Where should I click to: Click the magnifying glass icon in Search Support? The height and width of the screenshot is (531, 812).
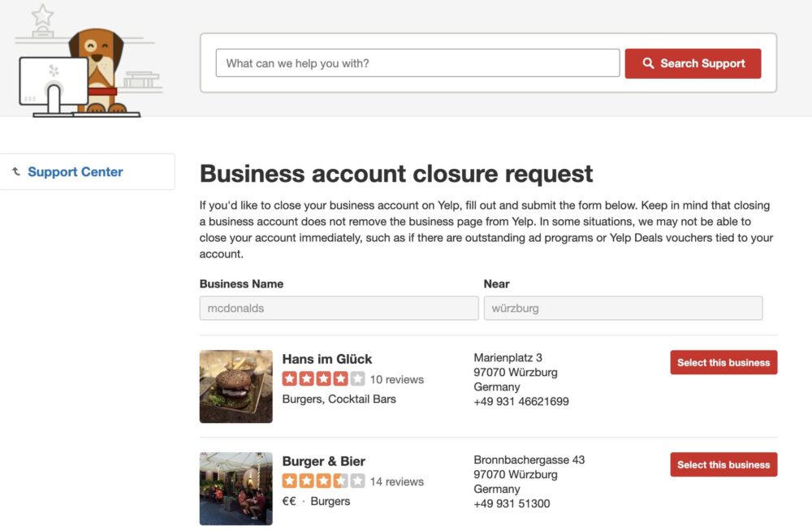point(648,63)
